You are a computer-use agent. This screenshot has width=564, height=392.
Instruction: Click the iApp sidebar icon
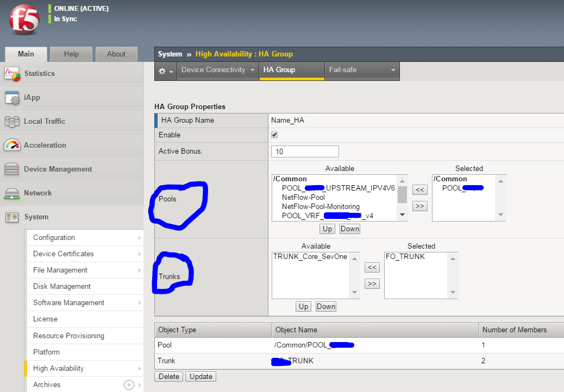coord(12,97)
